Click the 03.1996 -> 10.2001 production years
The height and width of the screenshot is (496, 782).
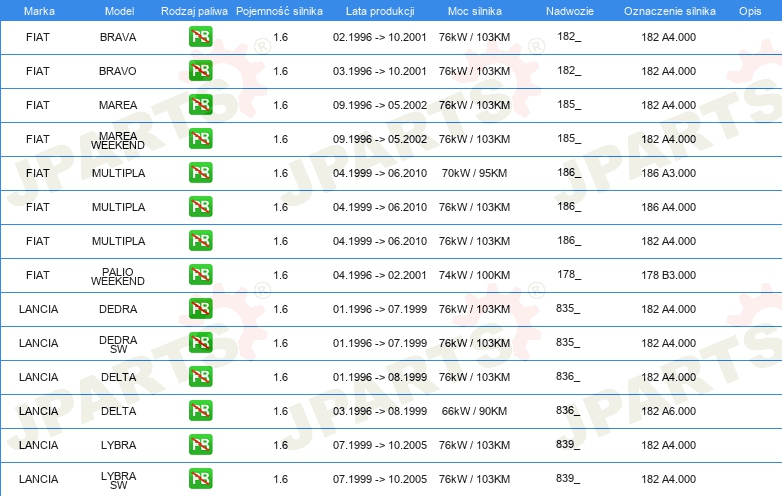pos(380,71)
